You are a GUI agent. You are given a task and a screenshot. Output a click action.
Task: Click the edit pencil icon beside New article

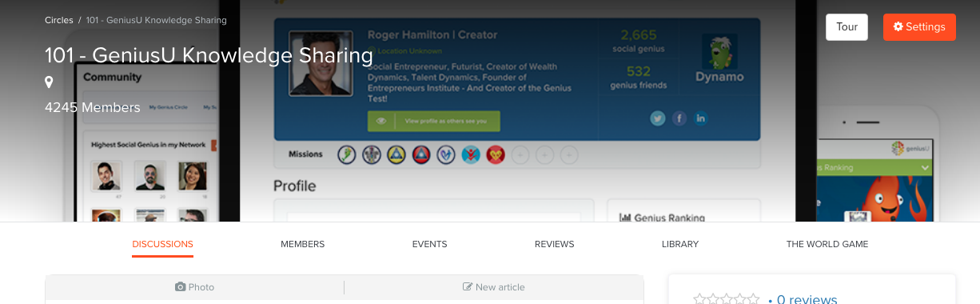(468, 287)
